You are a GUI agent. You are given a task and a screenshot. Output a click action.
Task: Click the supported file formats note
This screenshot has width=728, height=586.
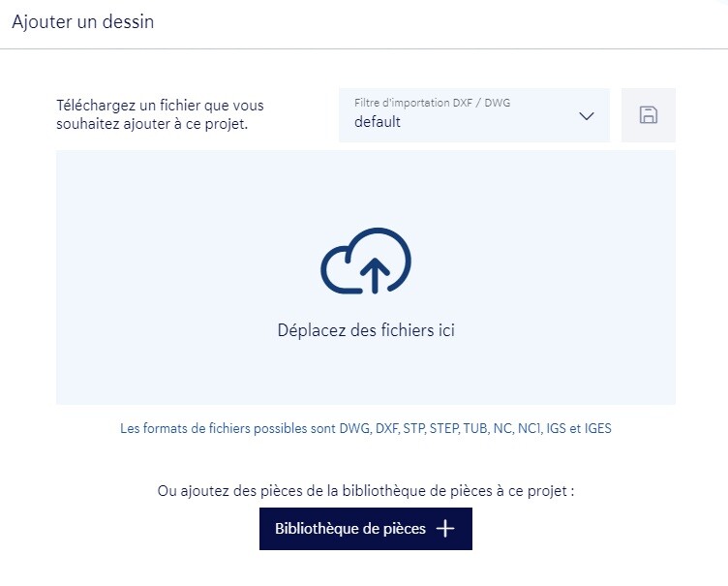[x=365, y=428]
